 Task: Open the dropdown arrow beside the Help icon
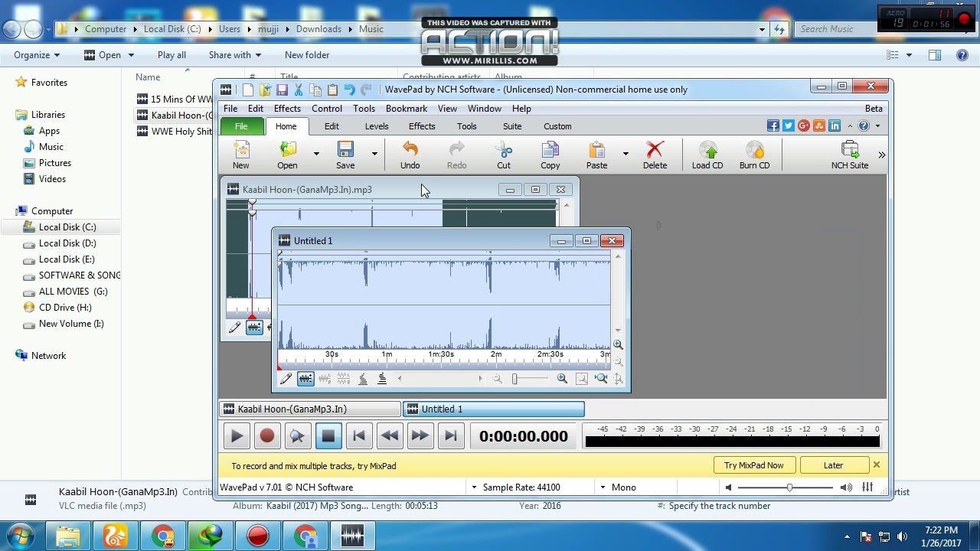click(x=877, y=126)
